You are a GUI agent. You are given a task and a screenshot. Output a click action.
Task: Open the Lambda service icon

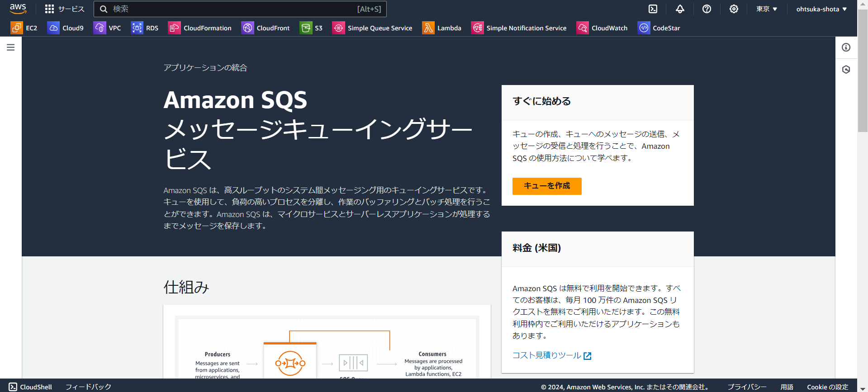428,28
